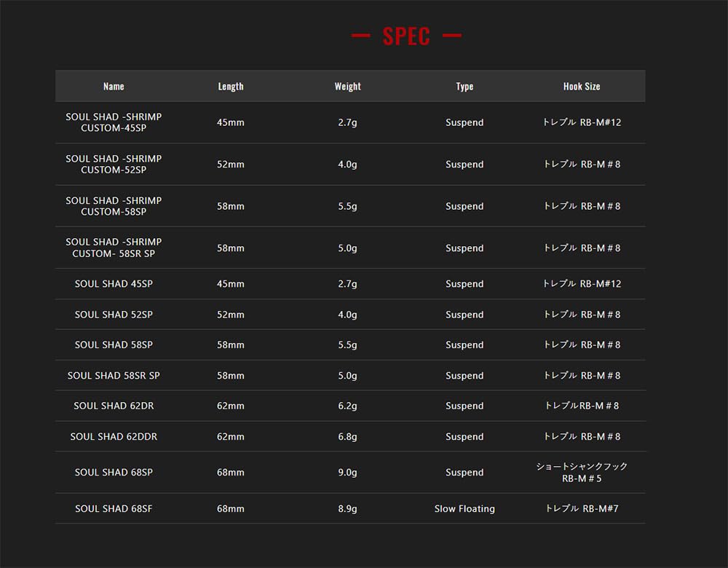Select the "Length" column header
Viewport: 728px width, 568px height.
[x=231, y=87]
